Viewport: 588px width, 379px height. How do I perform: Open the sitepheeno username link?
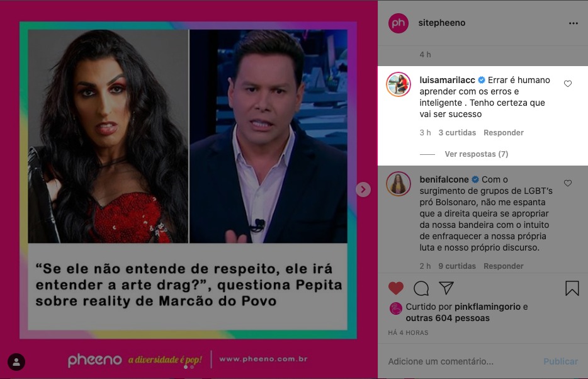[442, 23]
